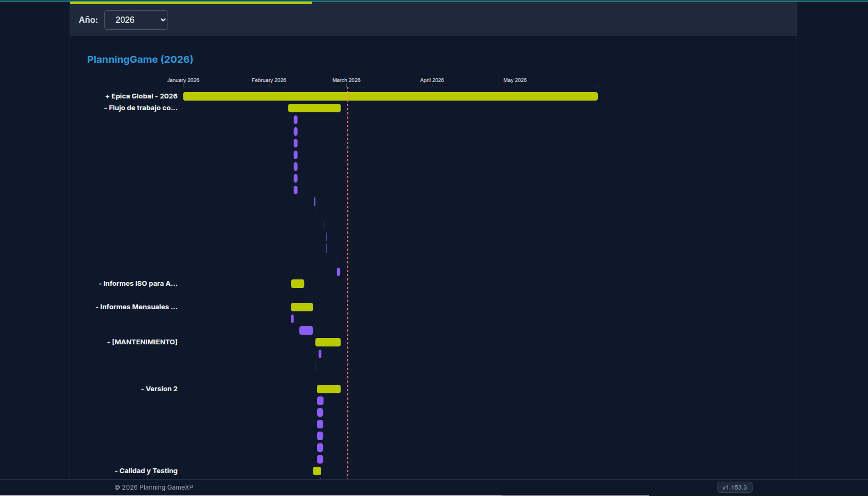Click the March 2026 header label
The image size is (868, 496).
click(x=346, y=80)
